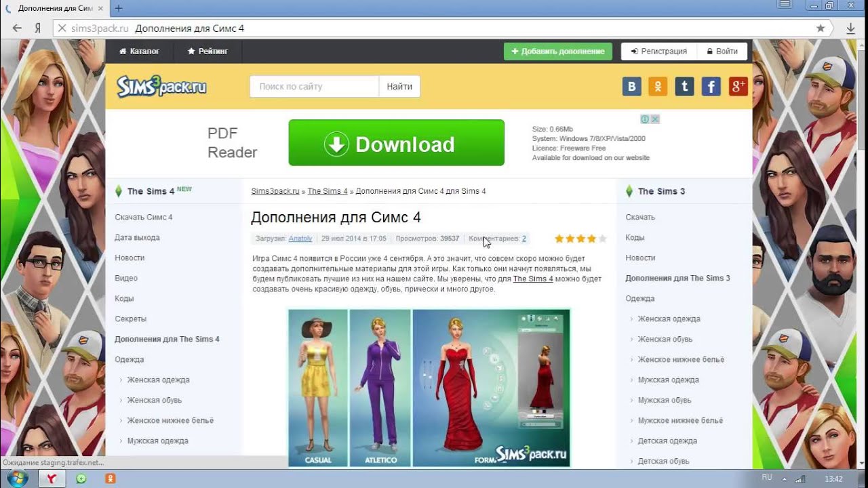868x488 pixels.
Task: Open a new browser tab
Action: click(x=119, y=8)
